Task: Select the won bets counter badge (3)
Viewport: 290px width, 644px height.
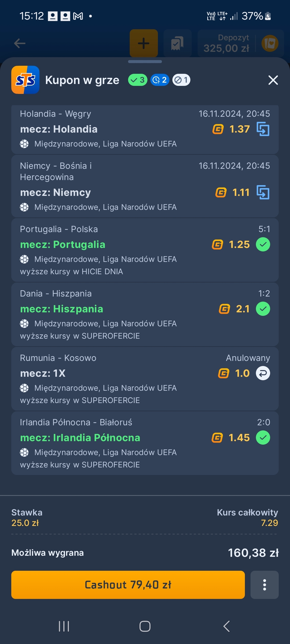Action: pos(138,80)
